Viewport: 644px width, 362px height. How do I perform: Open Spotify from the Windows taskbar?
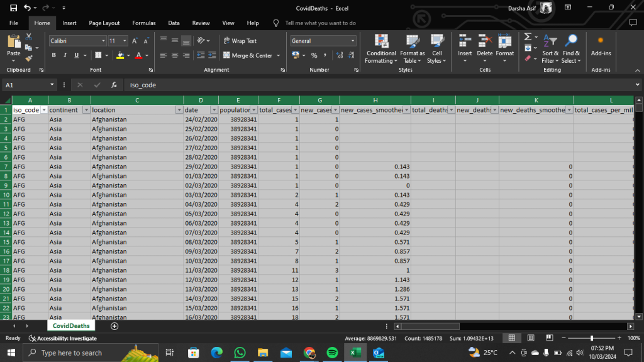tap(332, 353)
